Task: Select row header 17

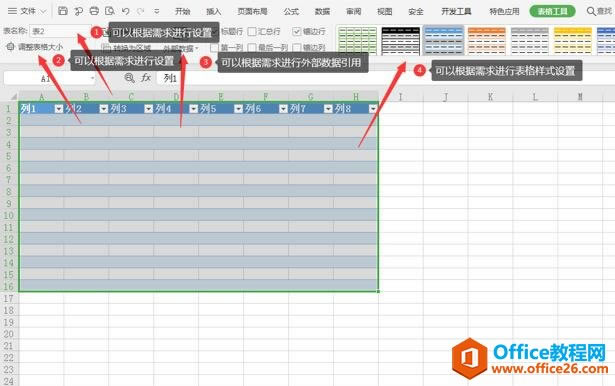Action: pos(9,299)
